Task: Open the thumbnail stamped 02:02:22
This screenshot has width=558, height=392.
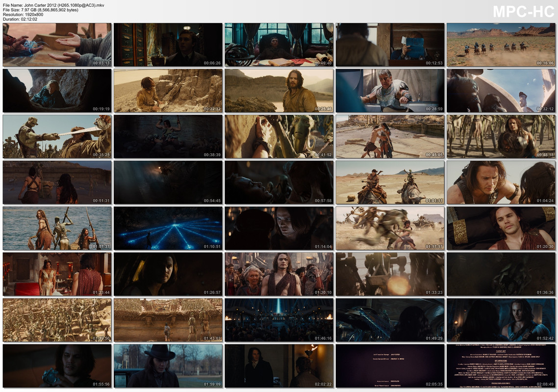Action: [279, 366]
